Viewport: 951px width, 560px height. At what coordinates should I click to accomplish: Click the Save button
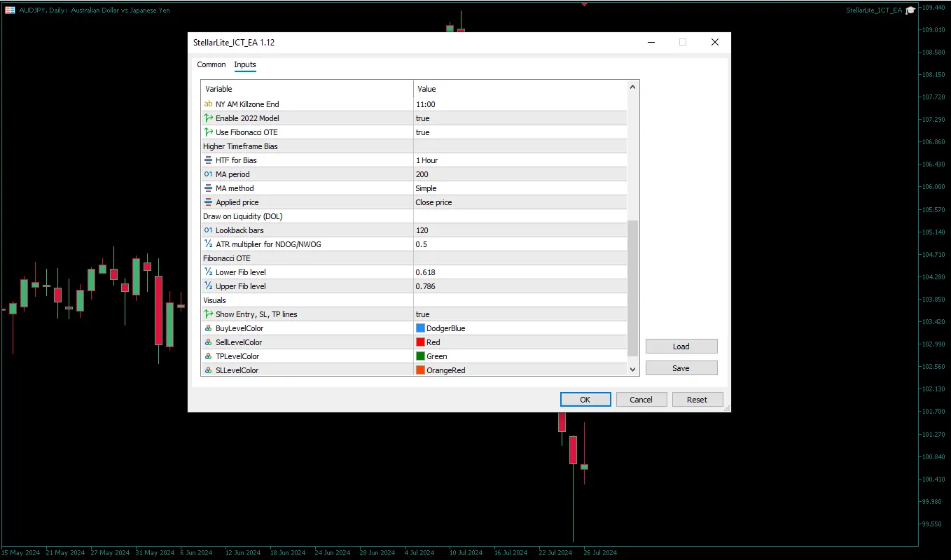[x=681, y=368]
